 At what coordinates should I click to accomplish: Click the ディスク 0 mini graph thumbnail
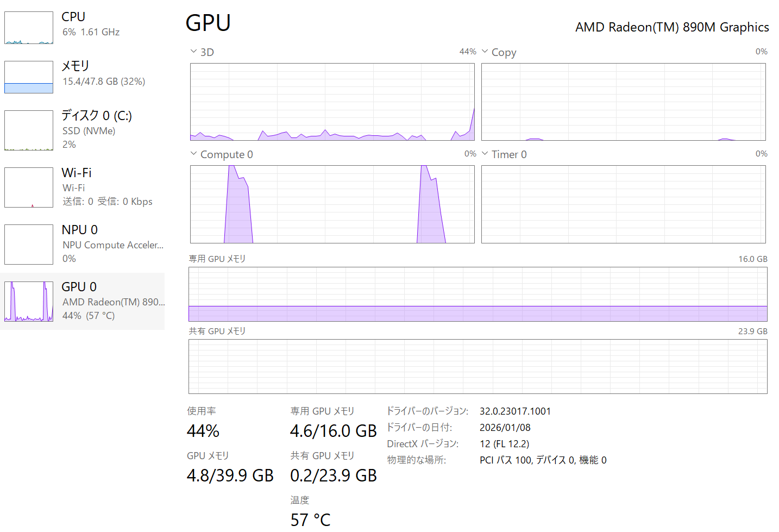(29, 130)
